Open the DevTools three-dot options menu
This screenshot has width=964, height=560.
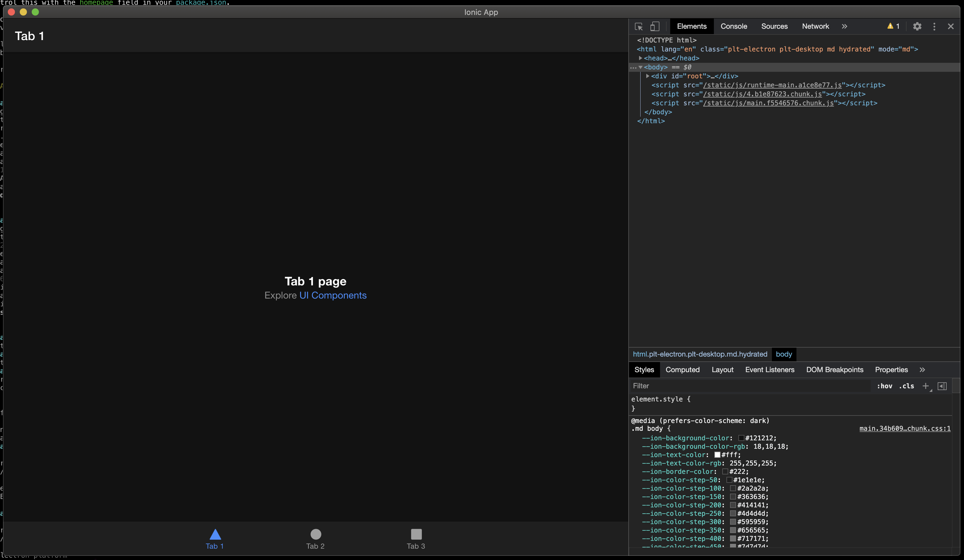coord(934,26)
